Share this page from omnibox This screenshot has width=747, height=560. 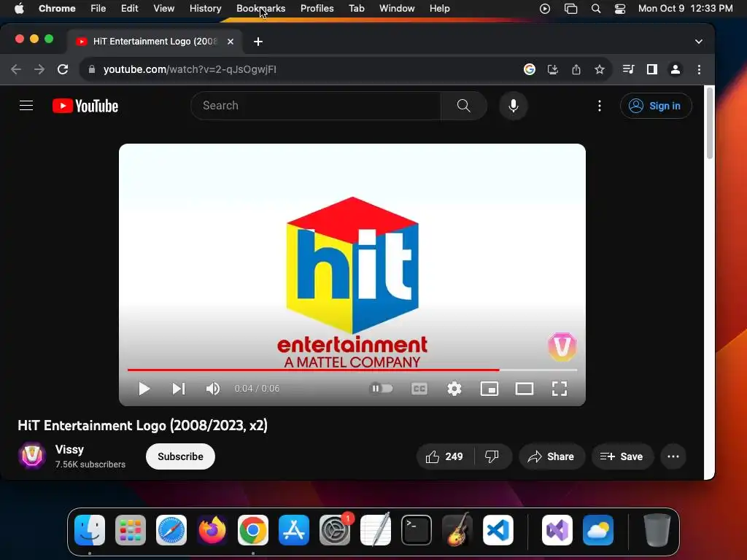[576, 69]
